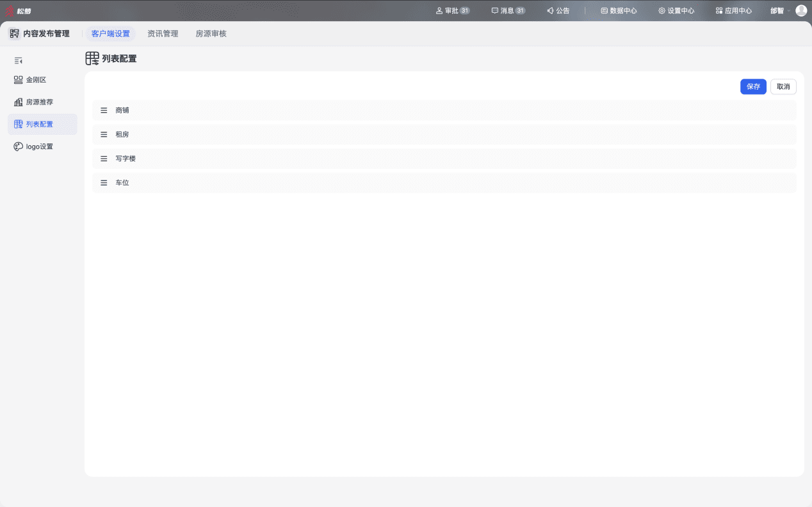This screenshot has height=507, width=812.
Task: Open the user avatar in the top bar
Action: coord(801,10)
